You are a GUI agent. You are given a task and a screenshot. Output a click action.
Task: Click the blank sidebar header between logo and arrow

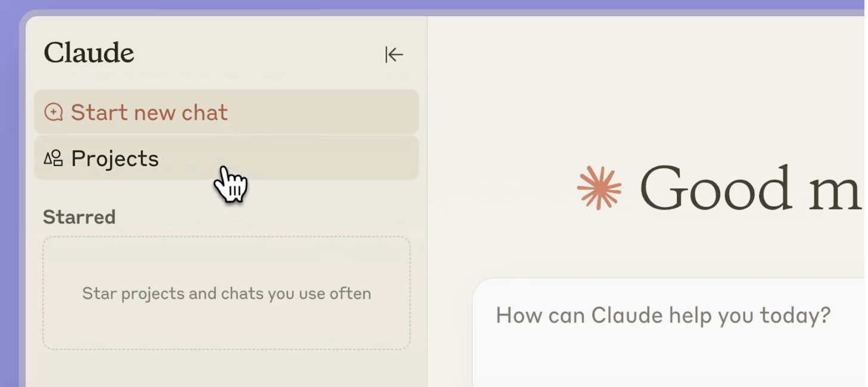256,54
